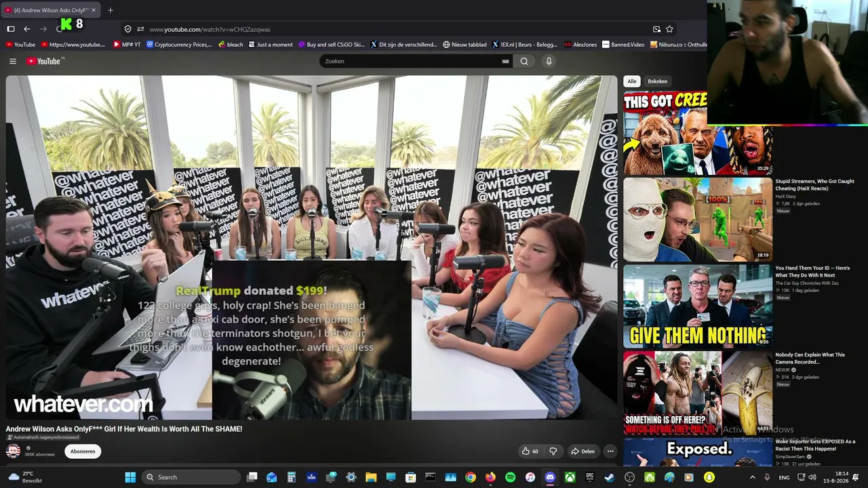
Task: Select the 'Bekeken' filter chip
Action: (657, 81)
